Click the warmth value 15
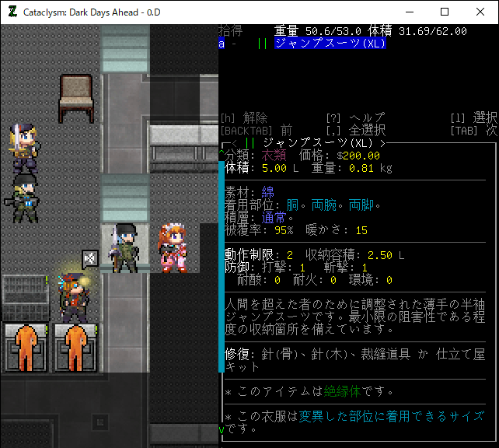Viewport: 499px width, 448px height. coord(361,230)
